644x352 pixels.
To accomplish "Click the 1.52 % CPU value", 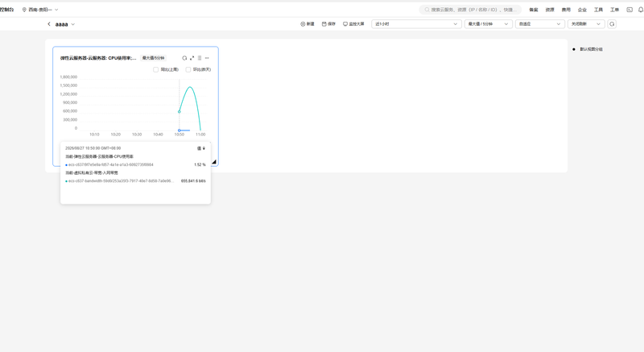I will pos(200,164).
